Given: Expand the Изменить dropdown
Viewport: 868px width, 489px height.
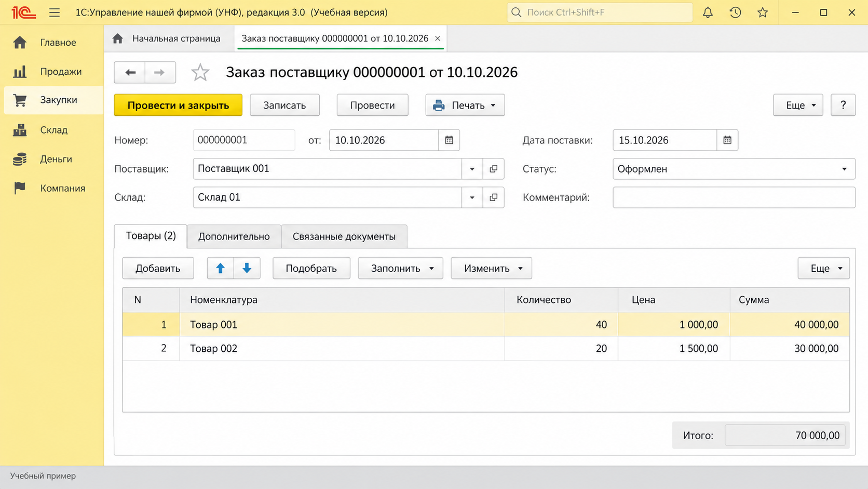Looking at the screenshot, I should [491, 268].
